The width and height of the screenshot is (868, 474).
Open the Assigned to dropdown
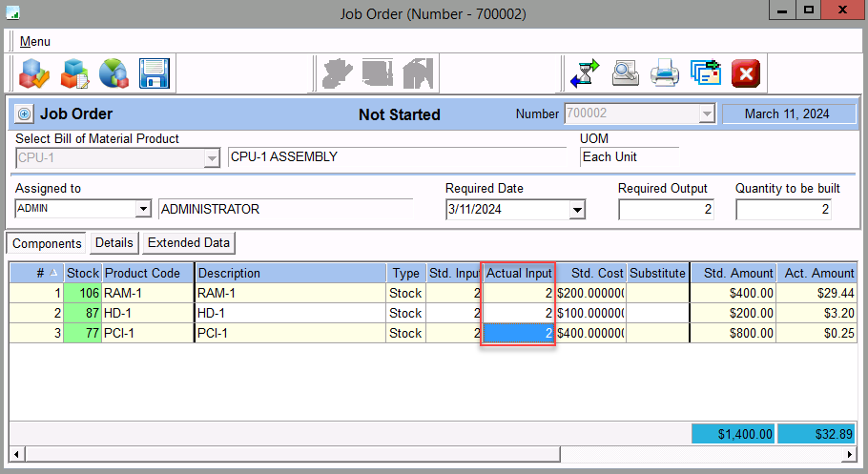[x=143, y=210]
